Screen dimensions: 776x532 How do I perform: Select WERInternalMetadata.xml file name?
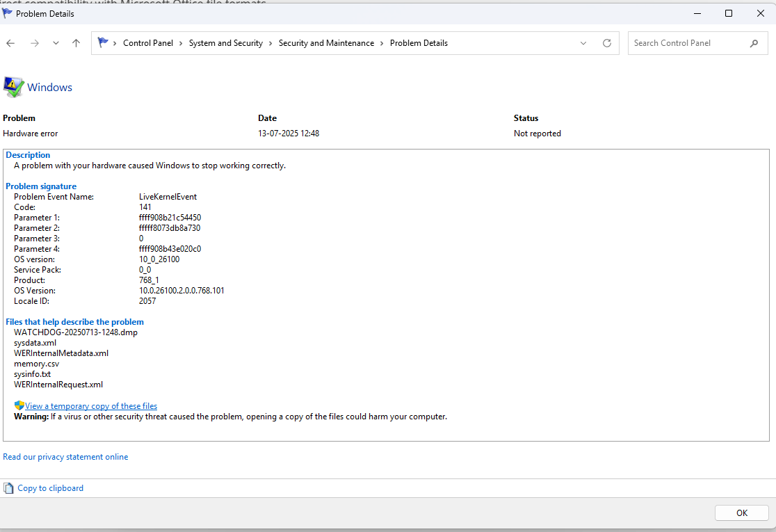pos(61,353)
